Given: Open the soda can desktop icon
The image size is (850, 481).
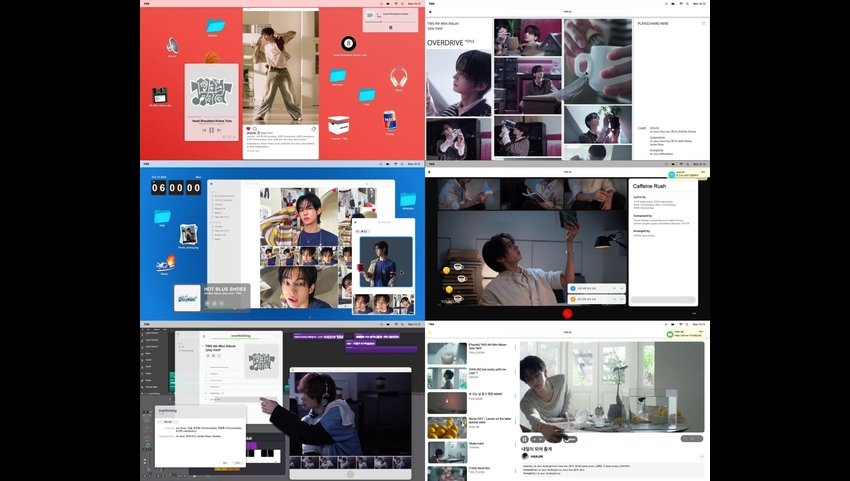Looking at the screenshot, I should (x=391, y=119).
